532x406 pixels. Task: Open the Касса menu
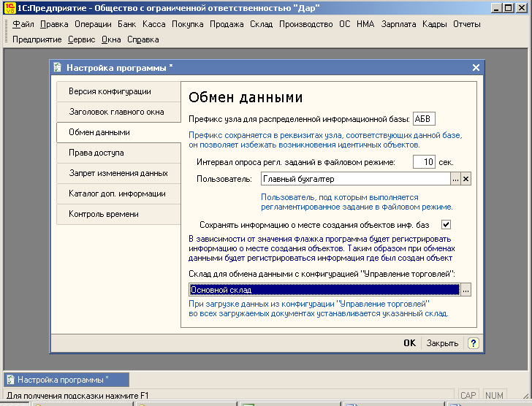153,24
